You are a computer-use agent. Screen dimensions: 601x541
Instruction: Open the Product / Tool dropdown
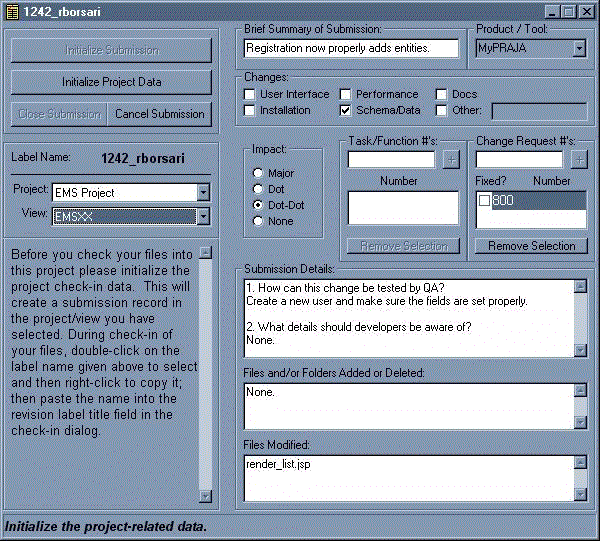click(579, 48)
